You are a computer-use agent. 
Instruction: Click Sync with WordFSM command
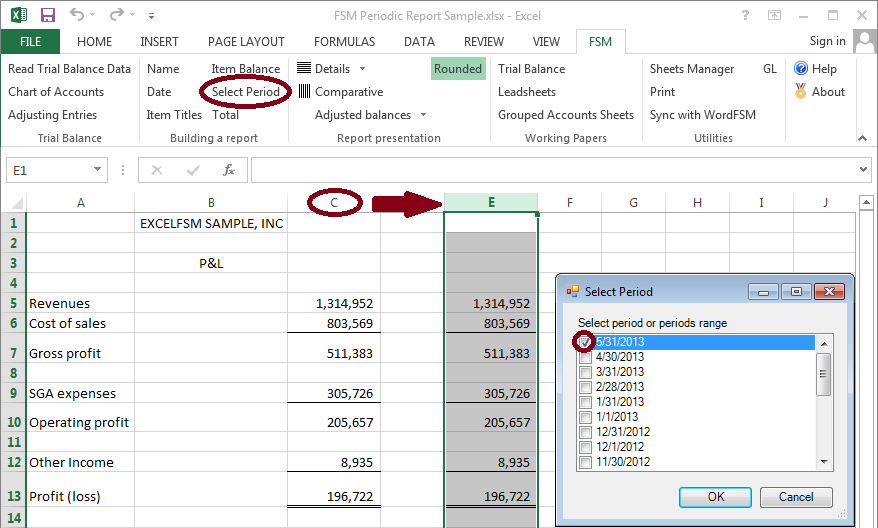702,114
